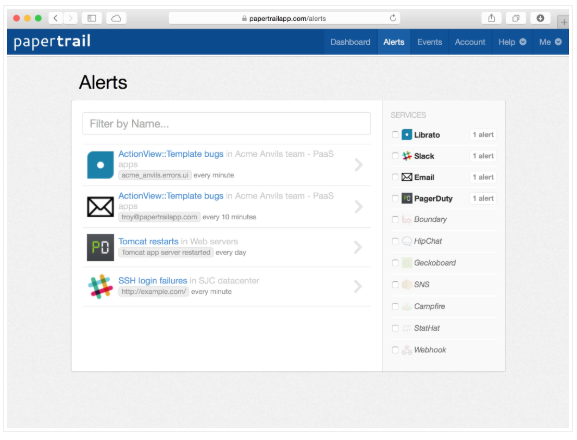Expand the Librato ActionView alert chevron

358,165
